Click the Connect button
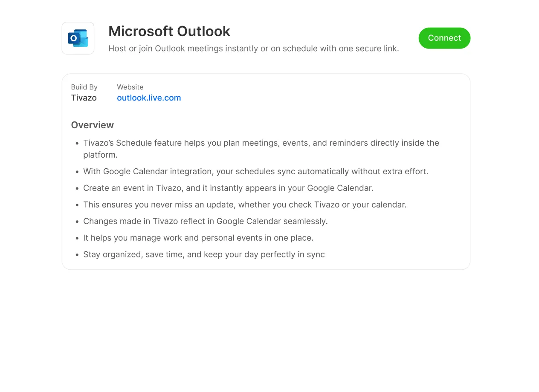Viewport: 539px width, 392px height. (444, 38)
